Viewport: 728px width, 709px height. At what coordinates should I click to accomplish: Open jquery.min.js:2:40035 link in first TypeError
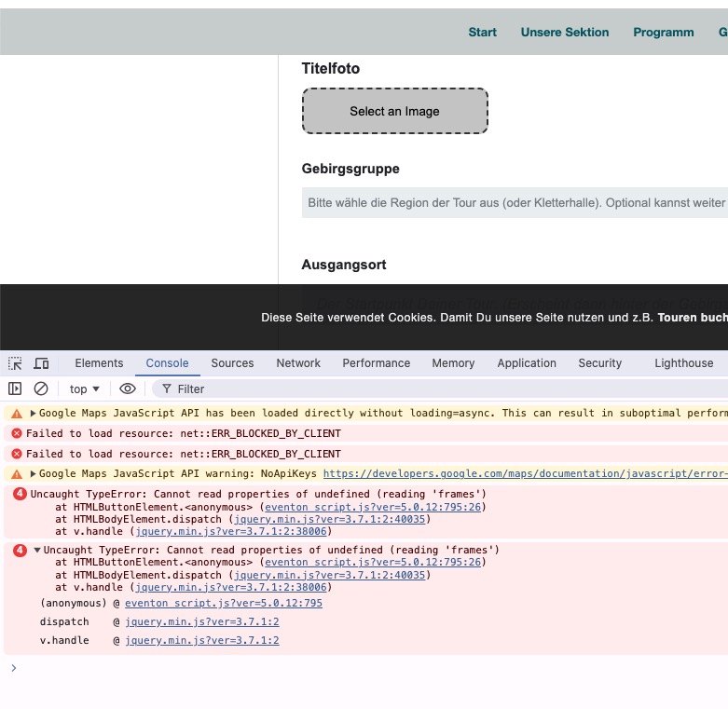pos(330,519)
